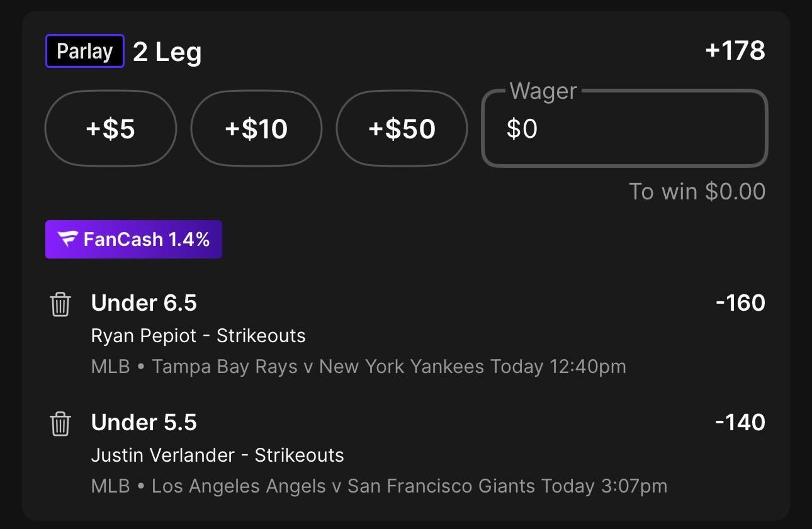Select the Under 5.5 pick title
This screenshot has width=812, height=529.
point(144,423)
